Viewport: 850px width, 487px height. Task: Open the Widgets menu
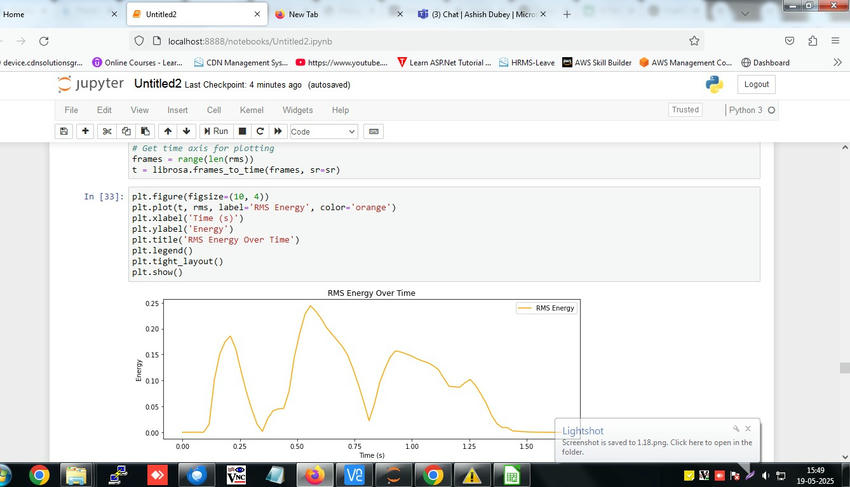pos(298,110)
